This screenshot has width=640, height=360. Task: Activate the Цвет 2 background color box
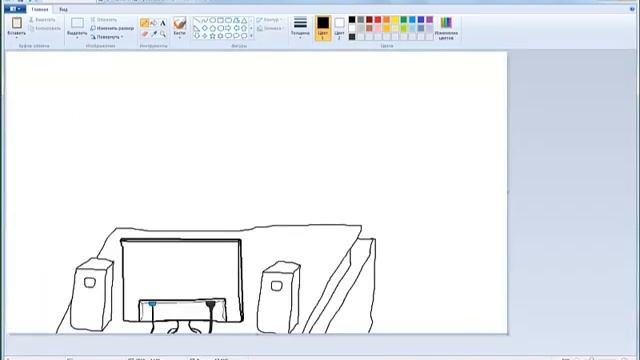coord(339,28)
